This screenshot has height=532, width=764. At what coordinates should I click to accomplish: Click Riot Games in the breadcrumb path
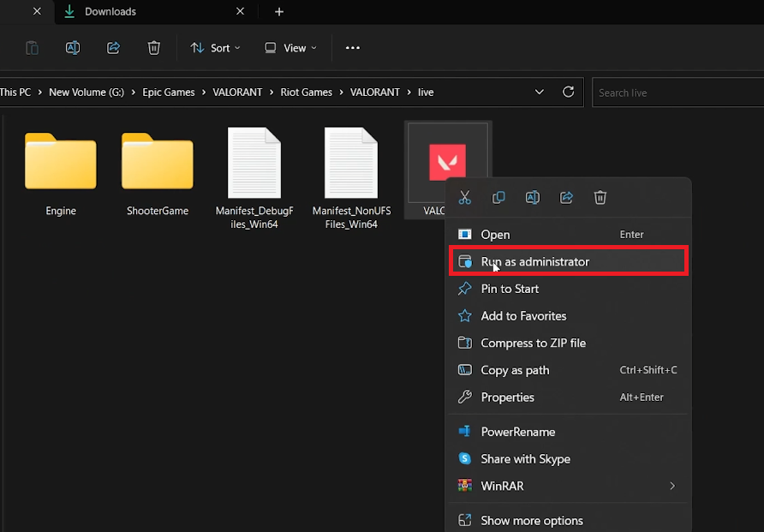306,93
